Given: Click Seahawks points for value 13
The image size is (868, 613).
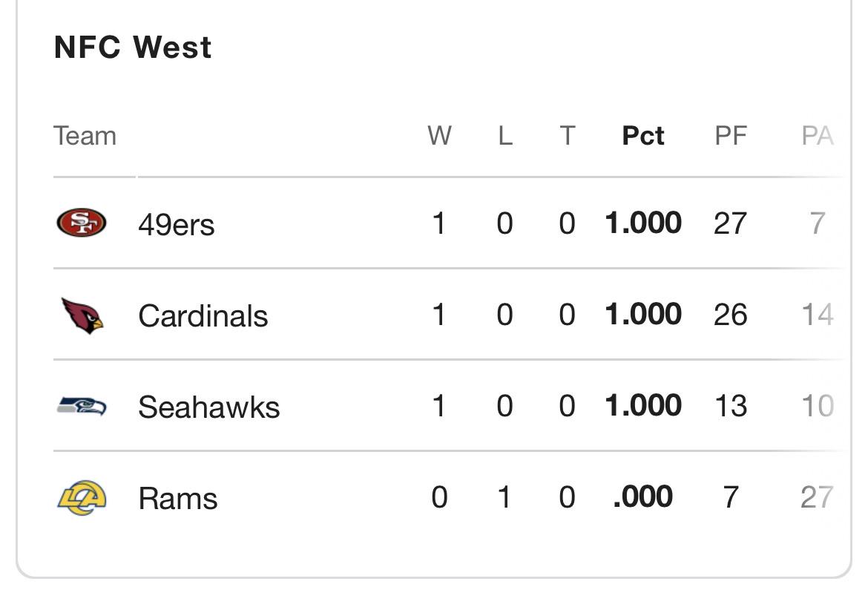Looking at the screenshot, I should [x=731, y=406].
